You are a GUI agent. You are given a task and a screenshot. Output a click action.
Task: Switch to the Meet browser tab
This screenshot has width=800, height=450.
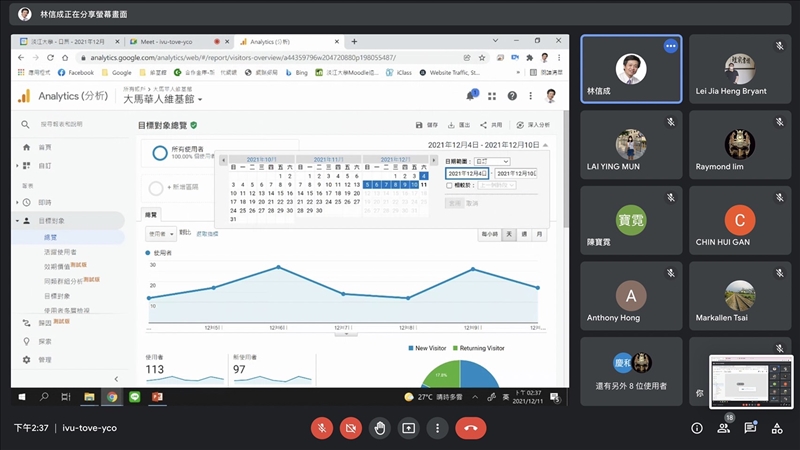tap(175, 42)
